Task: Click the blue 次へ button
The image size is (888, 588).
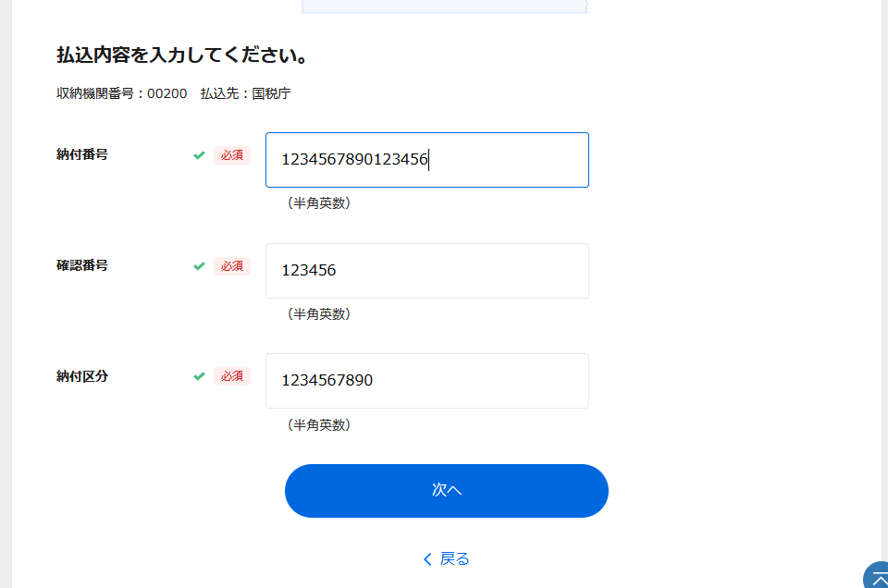Action: (x=446, y=491)
